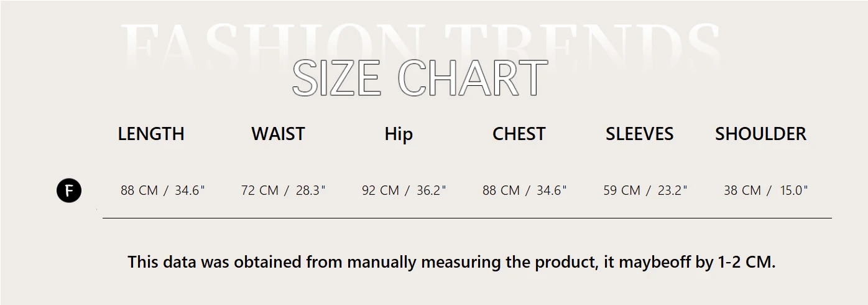
Task: Select the LENGTH column header
Action: coord(151,134)
